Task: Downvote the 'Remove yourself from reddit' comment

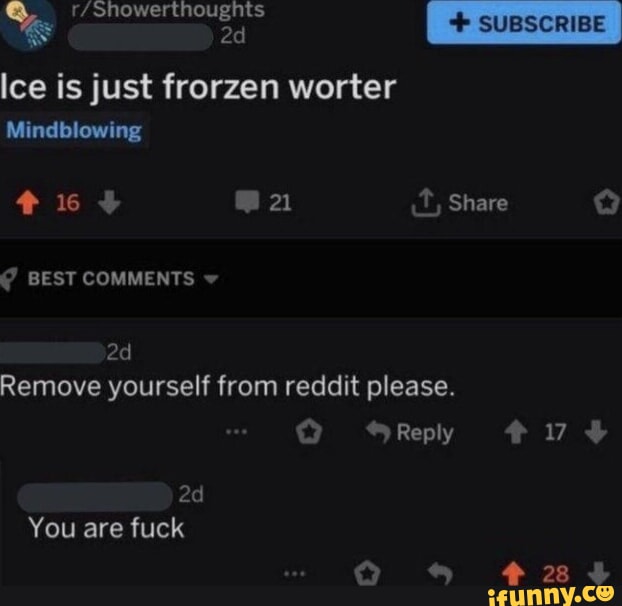Action: pos(596,431)
